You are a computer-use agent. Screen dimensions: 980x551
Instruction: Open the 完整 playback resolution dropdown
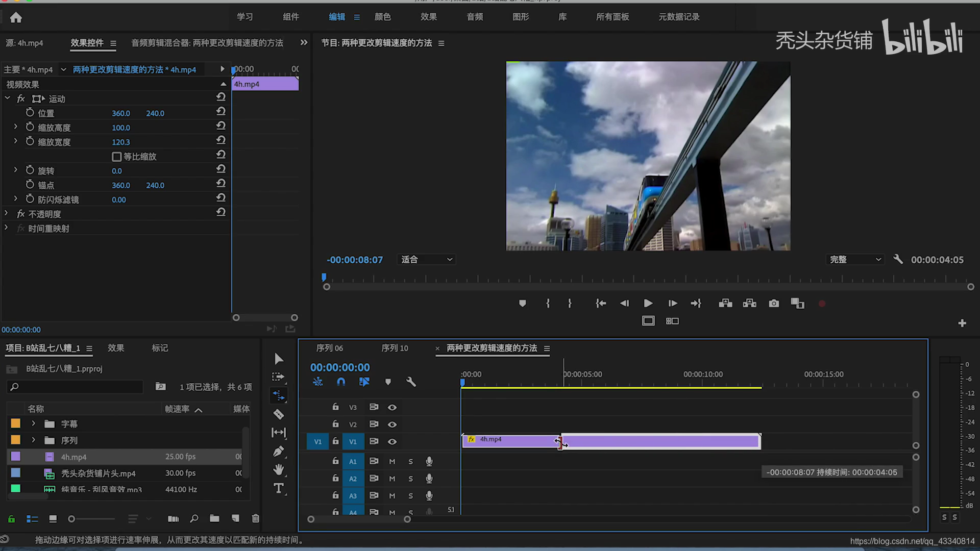855,260
